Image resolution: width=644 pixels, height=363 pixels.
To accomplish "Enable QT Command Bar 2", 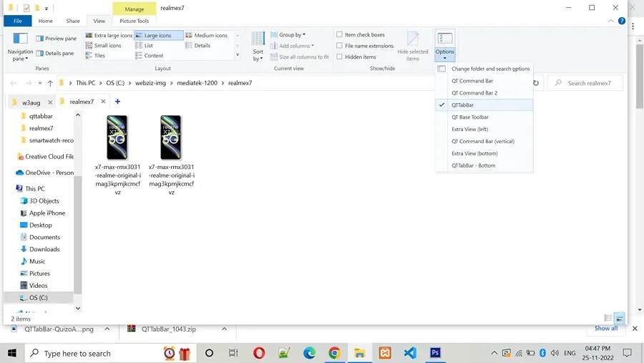I will [484, 93].
